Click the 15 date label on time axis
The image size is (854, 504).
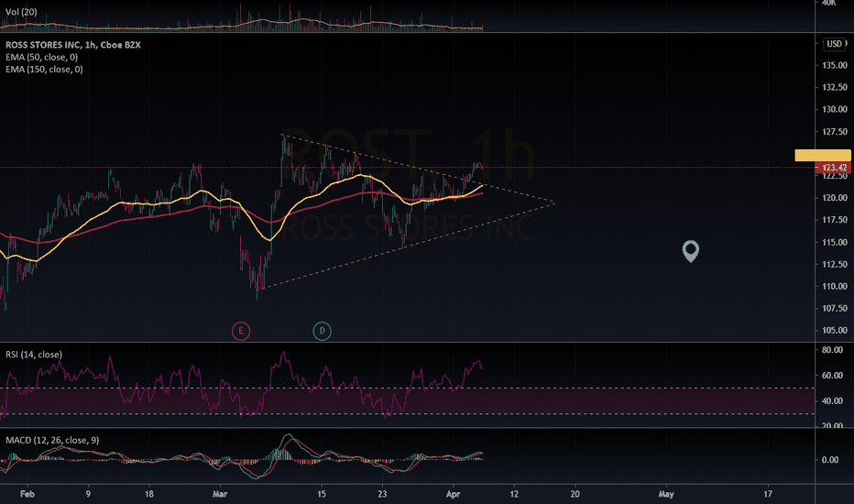[322, 494]
